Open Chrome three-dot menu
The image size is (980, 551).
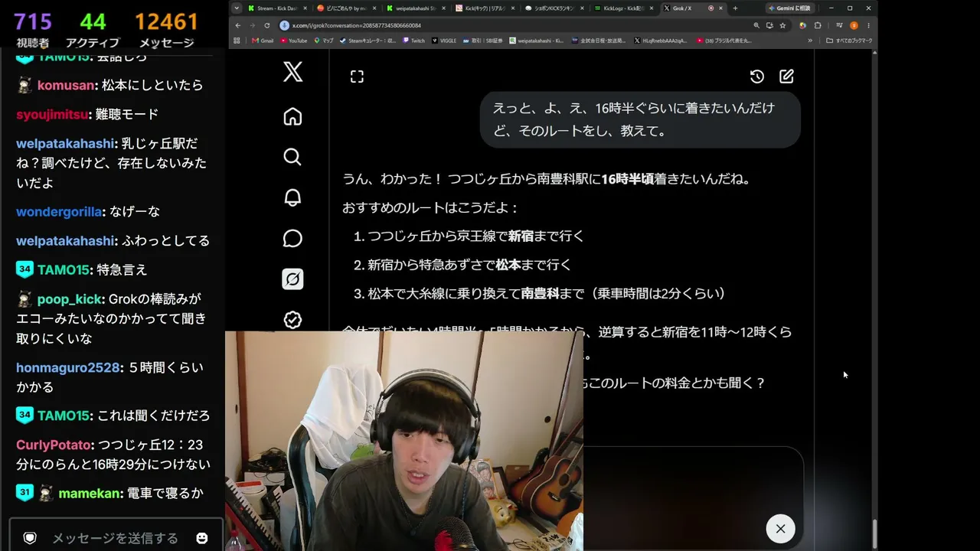tap(868, 25)
